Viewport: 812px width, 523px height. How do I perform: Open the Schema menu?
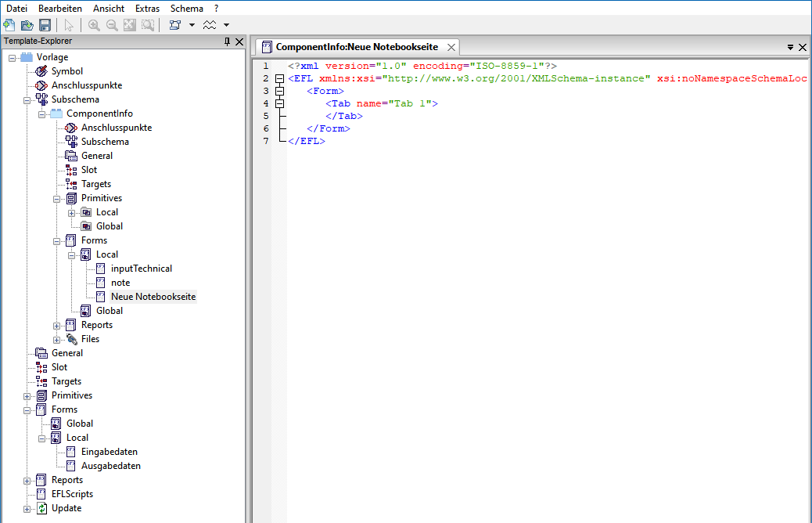(186, 9)
